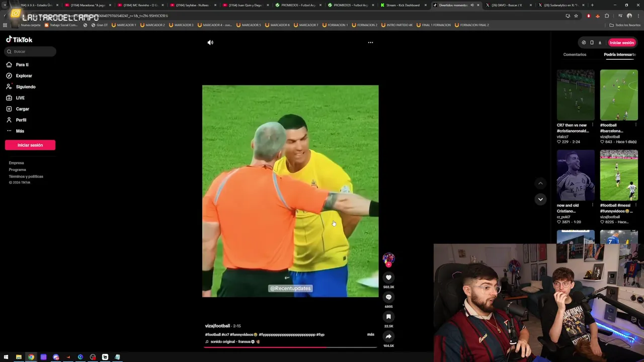Open options for CR7 then vs new
The height and width of the screenshot is (362, 644).
[593, 125]
